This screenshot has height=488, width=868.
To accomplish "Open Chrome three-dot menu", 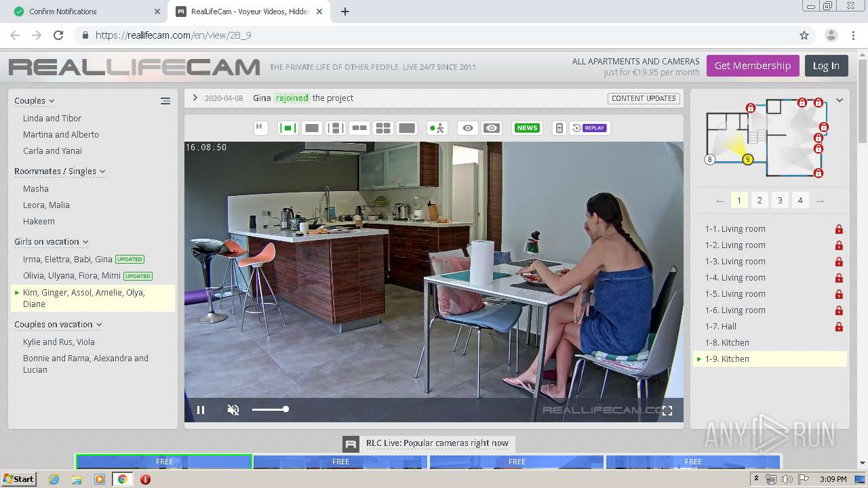I will pyautogui.click(x=853, y=35).
